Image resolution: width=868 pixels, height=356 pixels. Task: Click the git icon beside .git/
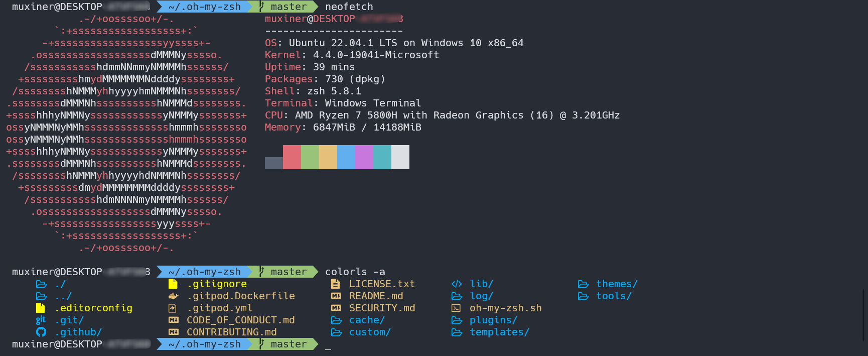pyautogui.click(x=41, y=320)
